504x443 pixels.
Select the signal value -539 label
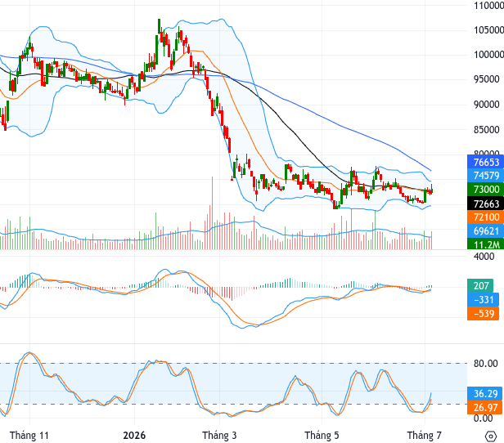tap(483, 313)
